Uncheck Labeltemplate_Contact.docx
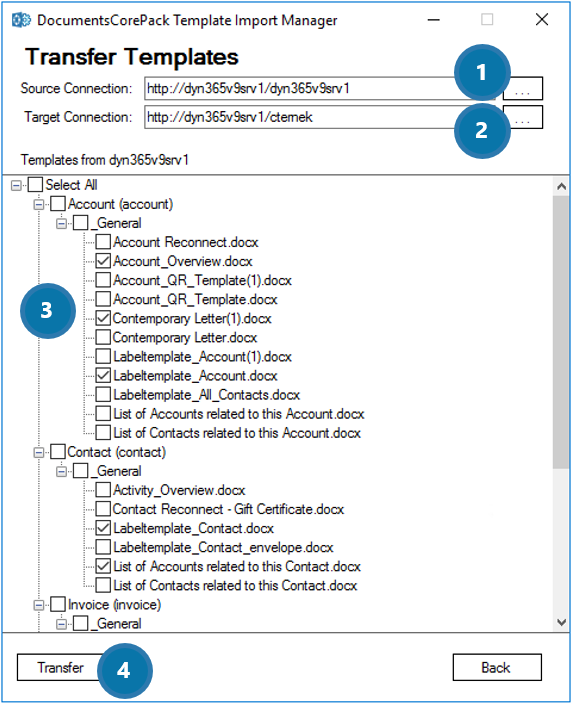572x704 pixels. (103, 528)
